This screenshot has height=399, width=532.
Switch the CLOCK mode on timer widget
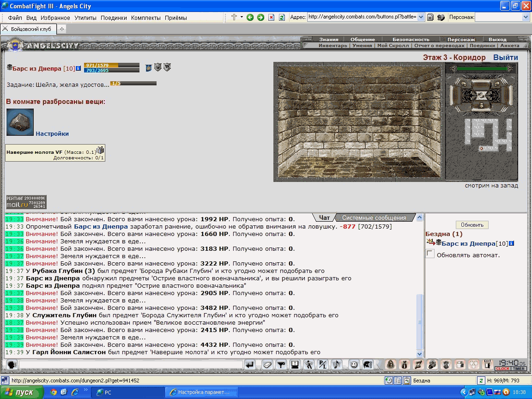pos(503,369)
